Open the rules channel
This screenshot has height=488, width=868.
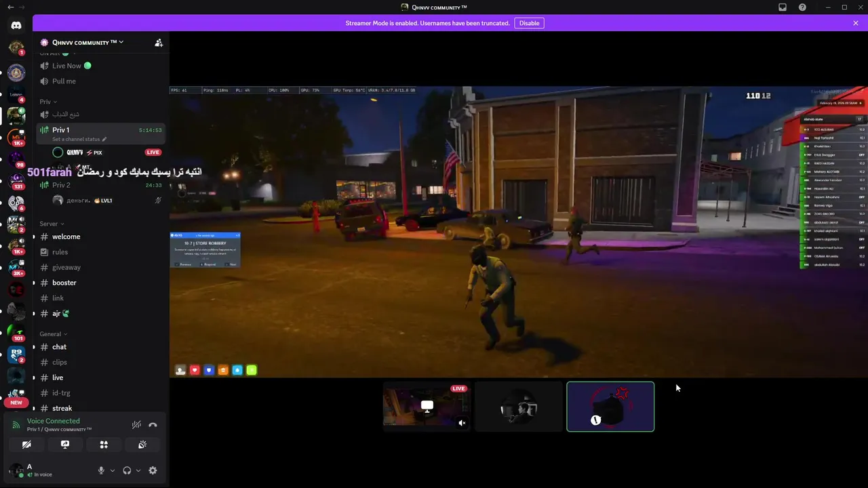point(100,252)
